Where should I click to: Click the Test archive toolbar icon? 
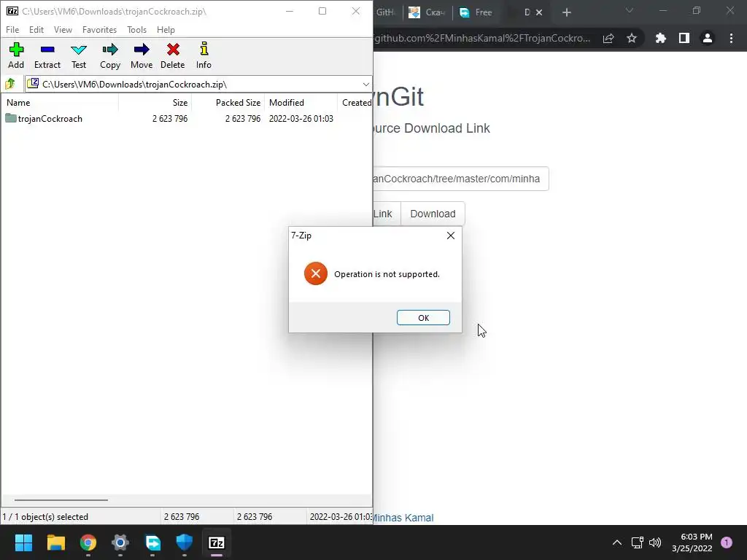click(79, 55)
